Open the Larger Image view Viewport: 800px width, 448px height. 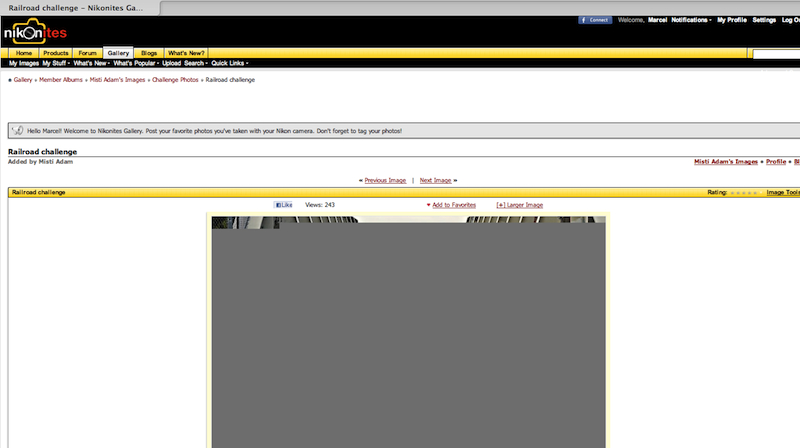(x=521, y=204)
